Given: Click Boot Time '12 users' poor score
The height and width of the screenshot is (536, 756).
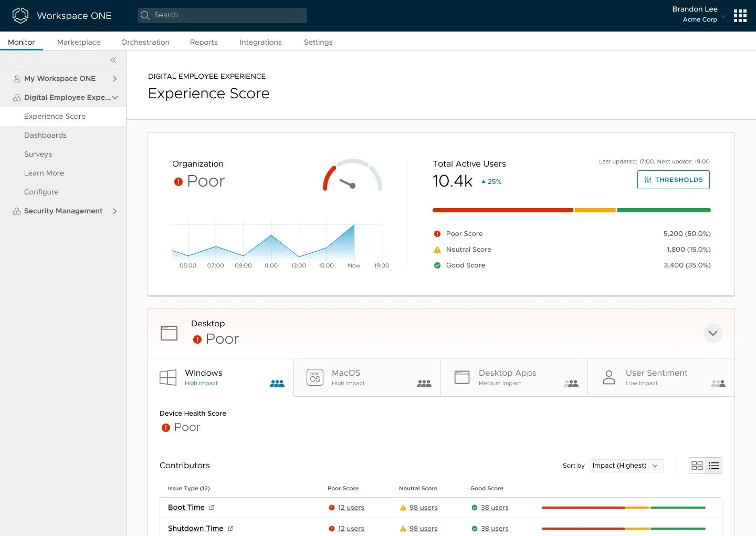Looking at the screenshot, I should [351, 508].
